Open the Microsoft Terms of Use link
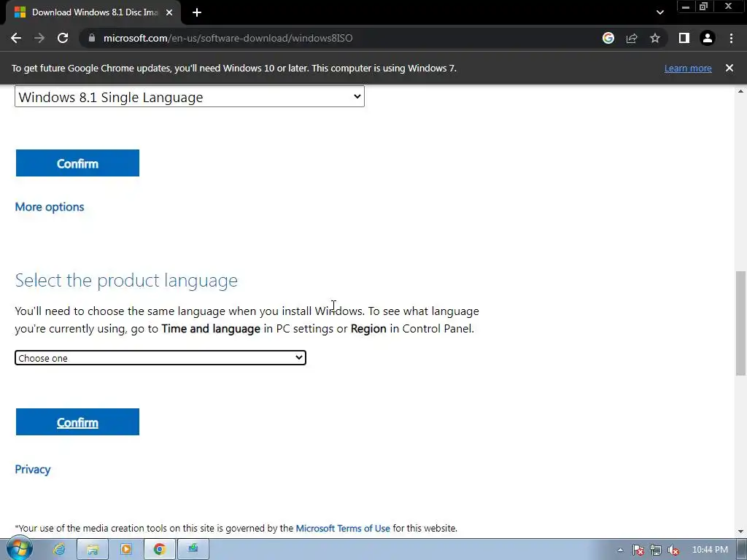747x560 pixels. 343,528
